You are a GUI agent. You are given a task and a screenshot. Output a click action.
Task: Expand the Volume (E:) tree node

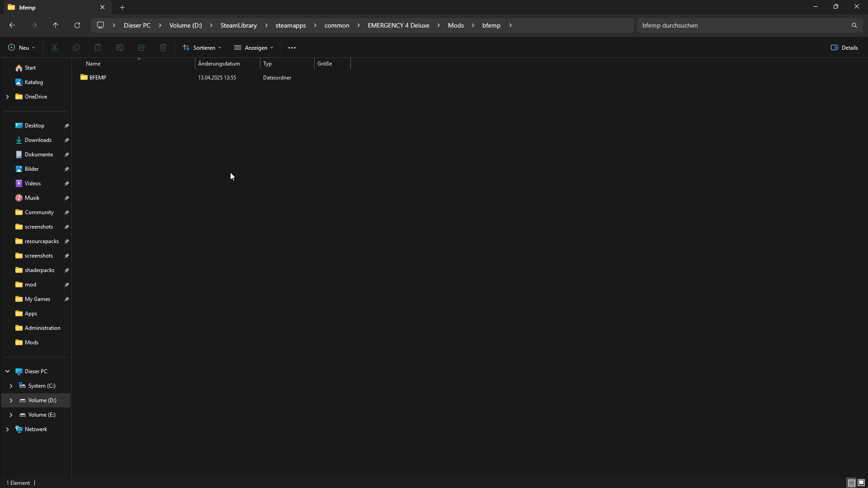click(11, 415)
